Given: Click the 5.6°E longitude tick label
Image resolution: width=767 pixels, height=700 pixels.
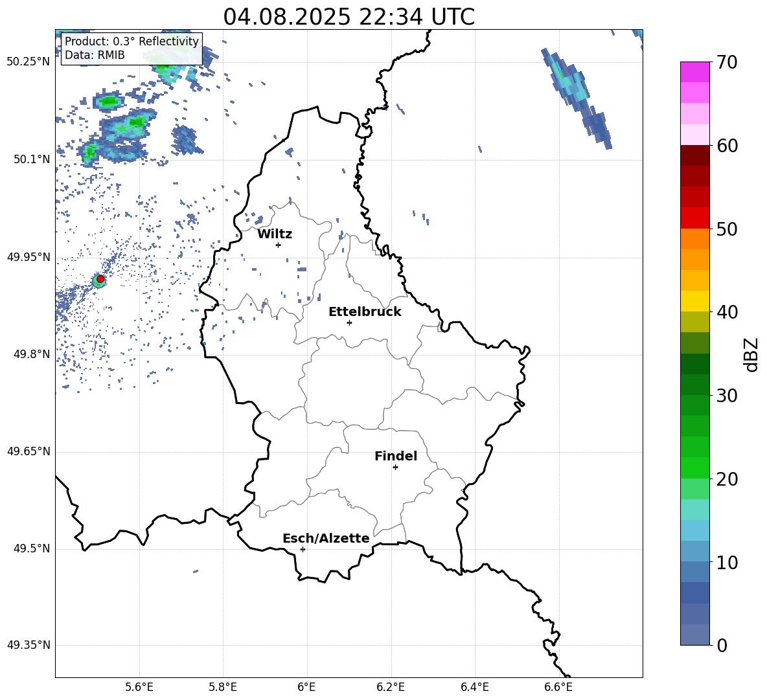Looking at the screenshot, I should pos(139,688).
